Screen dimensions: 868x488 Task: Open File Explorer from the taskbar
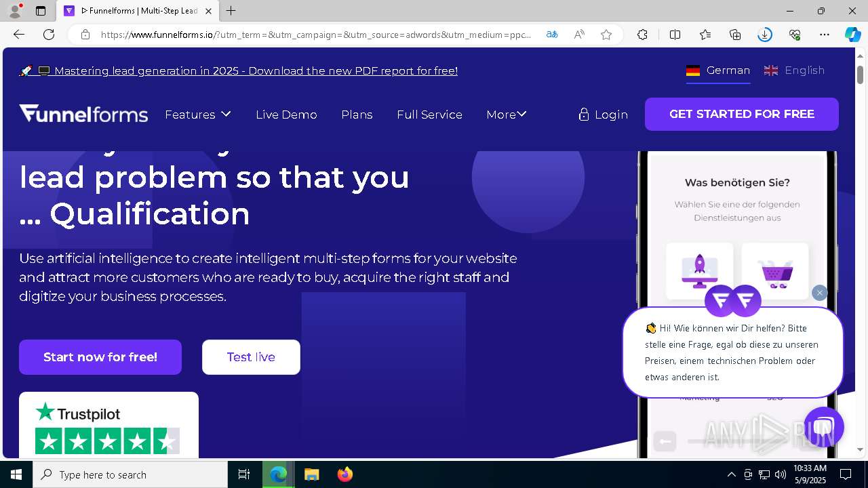(x=311, y=474)
